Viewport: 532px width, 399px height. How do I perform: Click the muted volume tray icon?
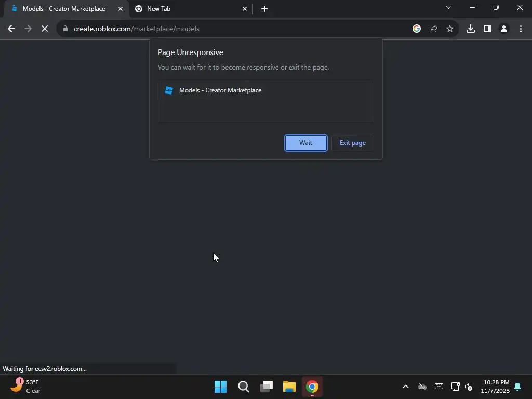469,387
